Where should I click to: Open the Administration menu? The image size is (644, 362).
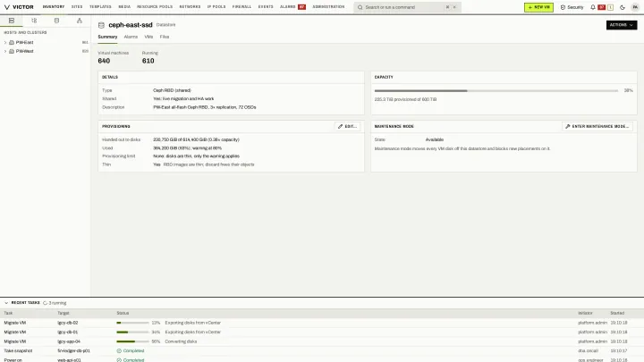pyautogui.click(x=328, y=7)
